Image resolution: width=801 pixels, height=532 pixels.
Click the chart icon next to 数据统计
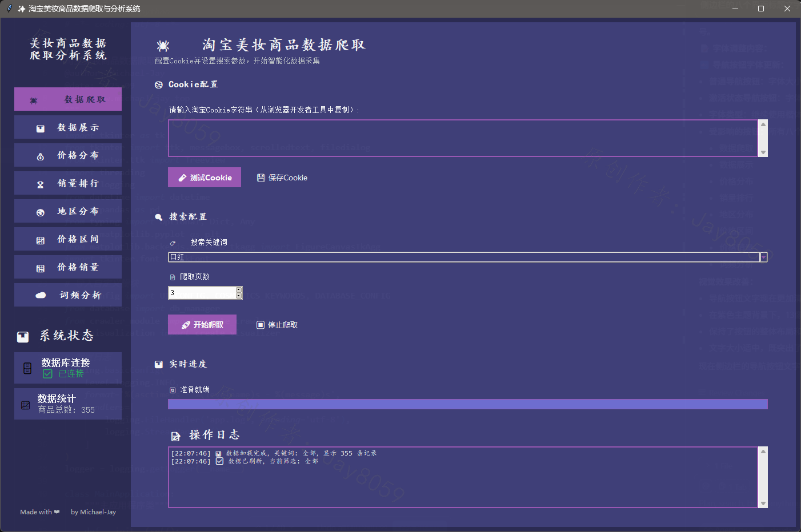click(x=26, y=405)
